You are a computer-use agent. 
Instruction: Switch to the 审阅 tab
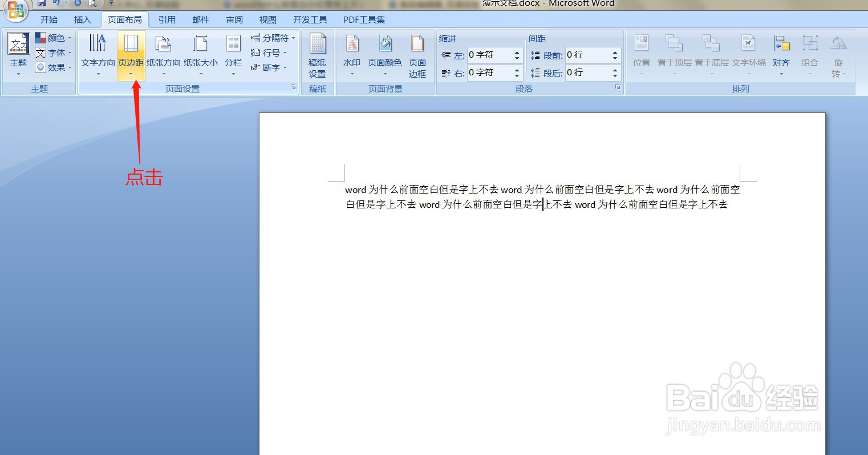[234, 19]
